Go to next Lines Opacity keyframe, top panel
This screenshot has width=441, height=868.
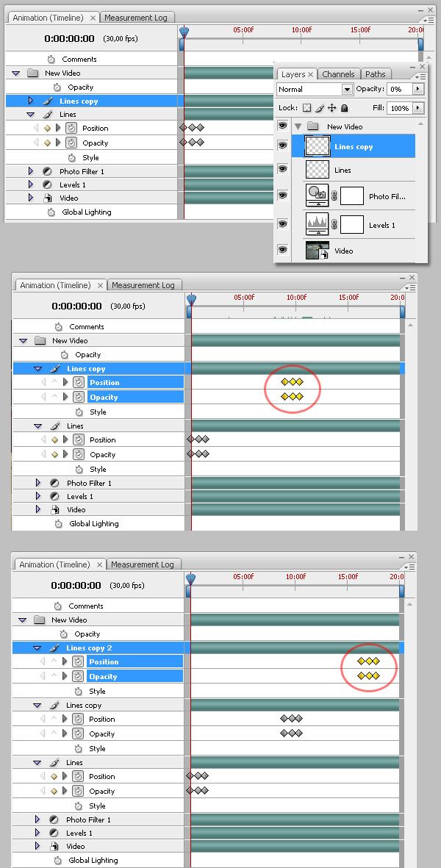58,143
